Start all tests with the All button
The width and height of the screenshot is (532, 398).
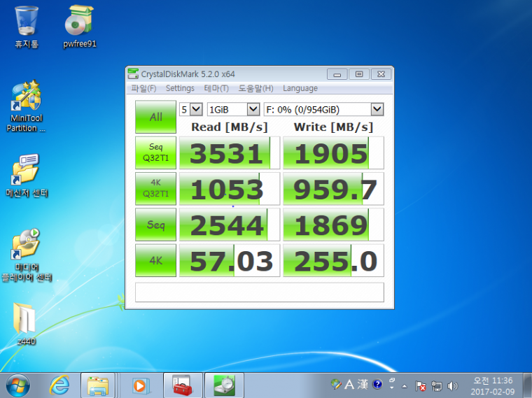[x=155, y=117]
